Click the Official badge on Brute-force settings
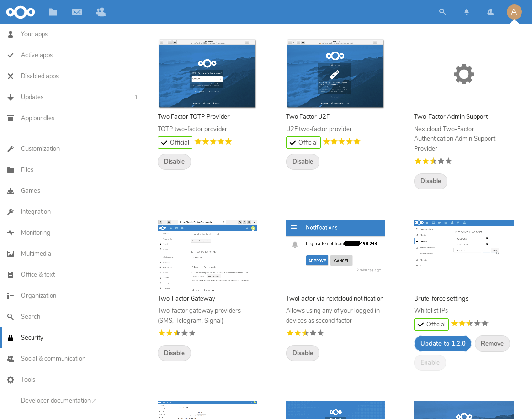The width and height of the screenshot is (532, 419). click(431, 324)
